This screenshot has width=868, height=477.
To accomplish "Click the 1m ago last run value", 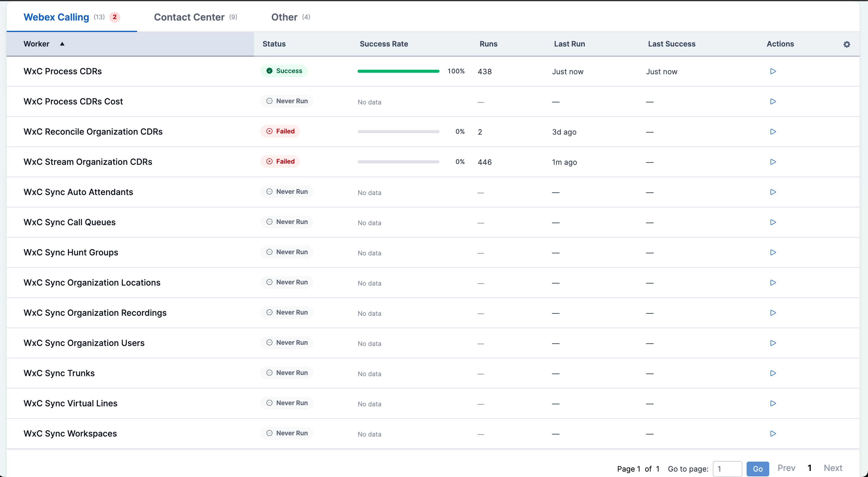I will pyautogui.click(x=564, y=162).
